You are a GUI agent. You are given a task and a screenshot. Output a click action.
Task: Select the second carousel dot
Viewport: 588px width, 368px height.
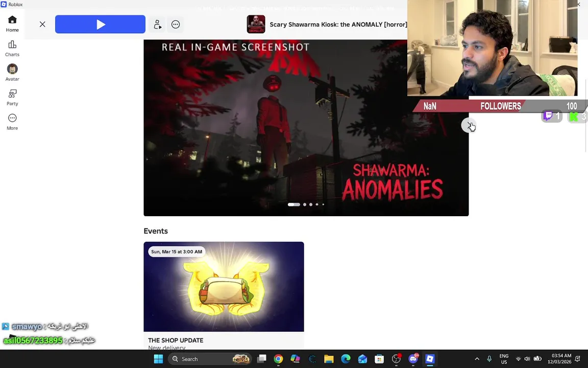coord(305,204)
